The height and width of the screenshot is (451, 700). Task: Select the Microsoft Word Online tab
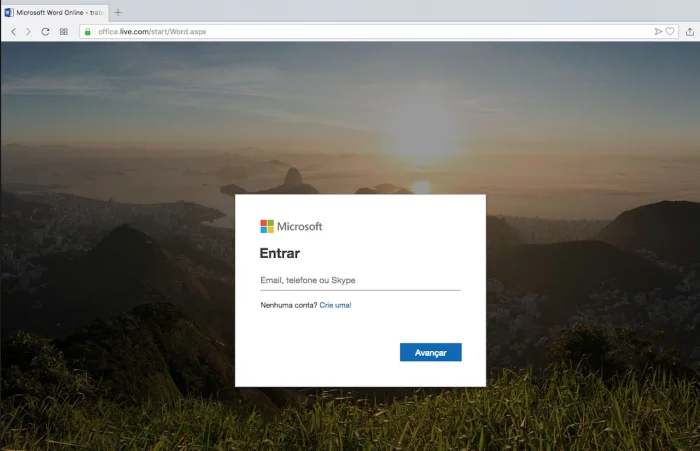point(54,13)
